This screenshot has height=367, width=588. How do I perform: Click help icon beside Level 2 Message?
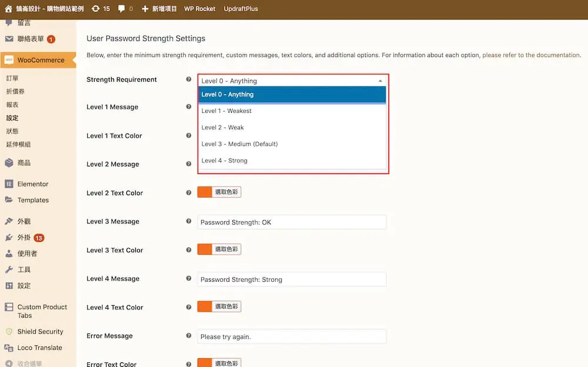pyautogui.click(x=189, y=164)
